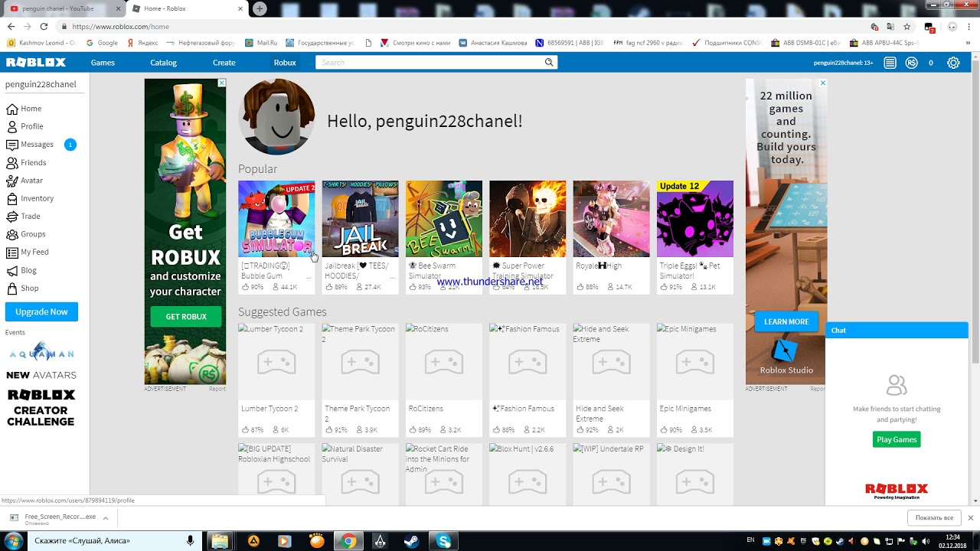
Task: Open Blog in the sidebar
Action: click(28, 270)
